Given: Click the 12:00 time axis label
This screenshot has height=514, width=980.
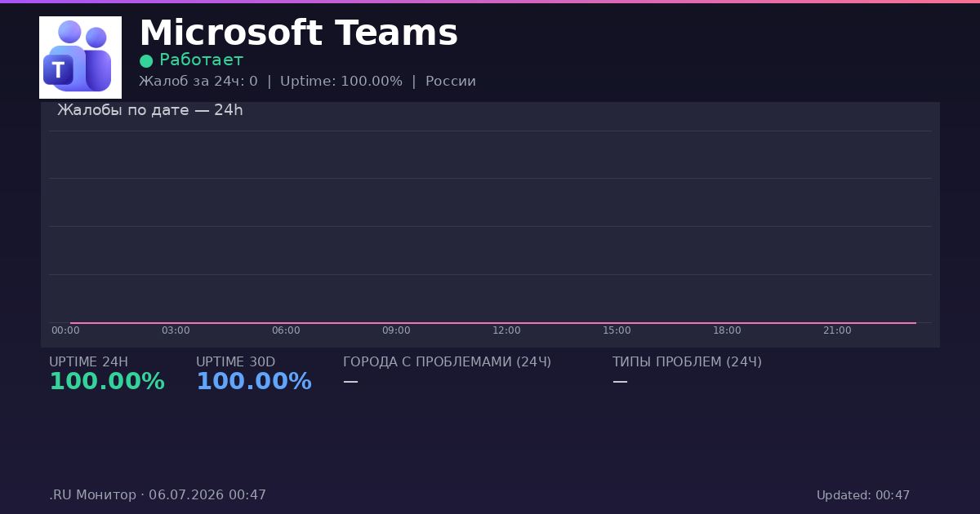Looking at the screenshot, I should click(506, 330).
